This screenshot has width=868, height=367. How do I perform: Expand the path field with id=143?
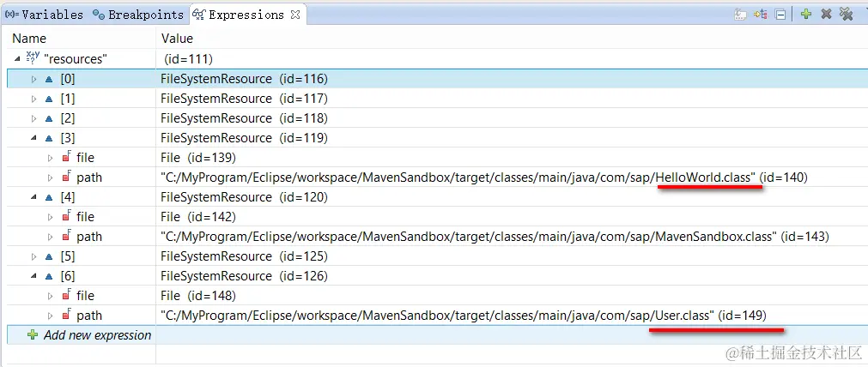pos(51,238)
